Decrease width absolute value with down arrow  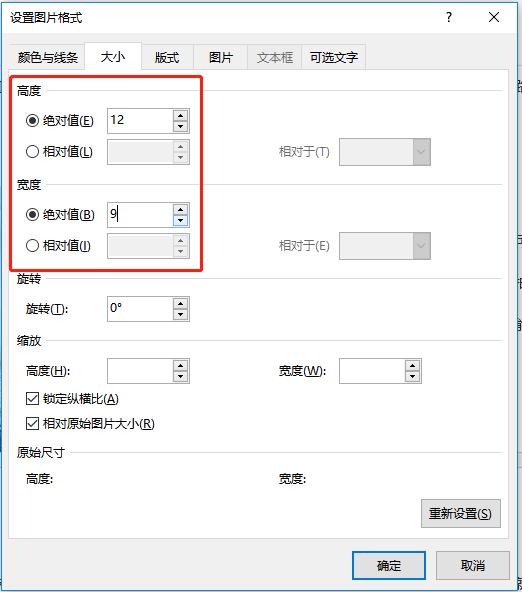click(x=180, y=220)
